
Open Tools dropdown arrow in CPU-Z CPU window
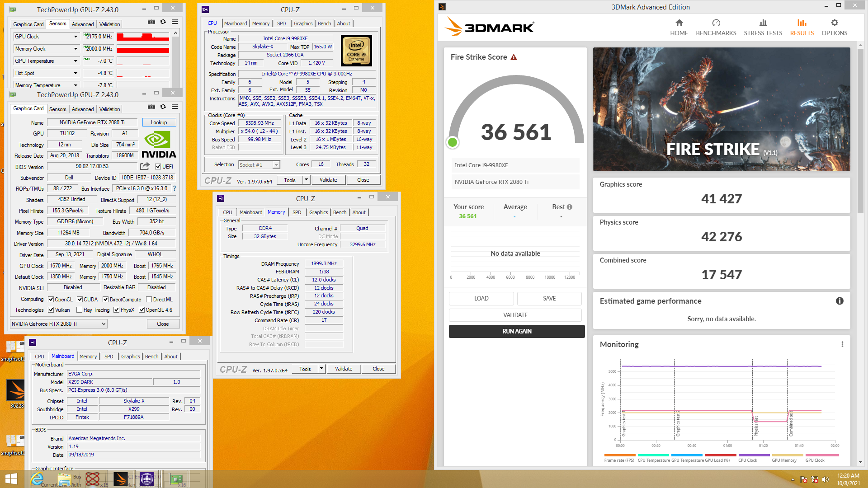click(x=306, y=180)
